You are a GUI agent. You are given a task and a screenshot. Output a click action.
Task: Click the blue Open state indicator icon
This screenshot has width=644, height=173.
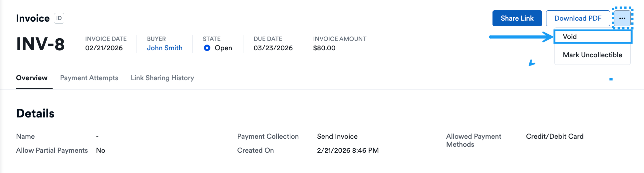[x=207, y=48]
